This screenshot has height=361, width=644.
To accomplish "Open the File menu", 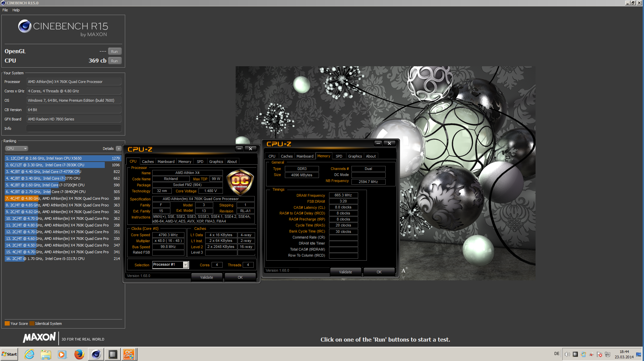I will coord(5,10).
